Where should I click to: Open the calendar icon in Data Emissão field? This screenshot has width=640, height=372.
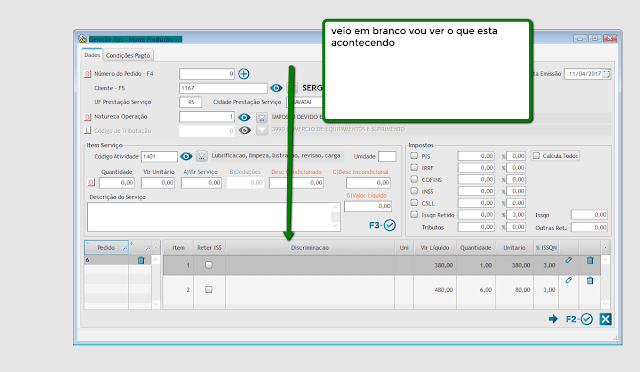click(606, 74)
